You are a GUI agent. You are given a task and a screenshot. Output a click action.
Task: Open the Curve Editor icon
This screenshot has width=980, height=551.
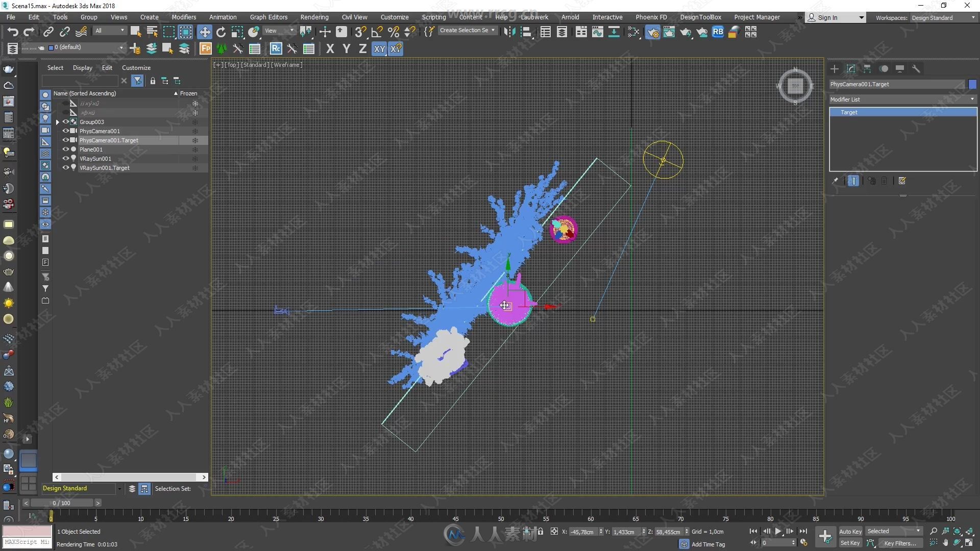(597, 32)
